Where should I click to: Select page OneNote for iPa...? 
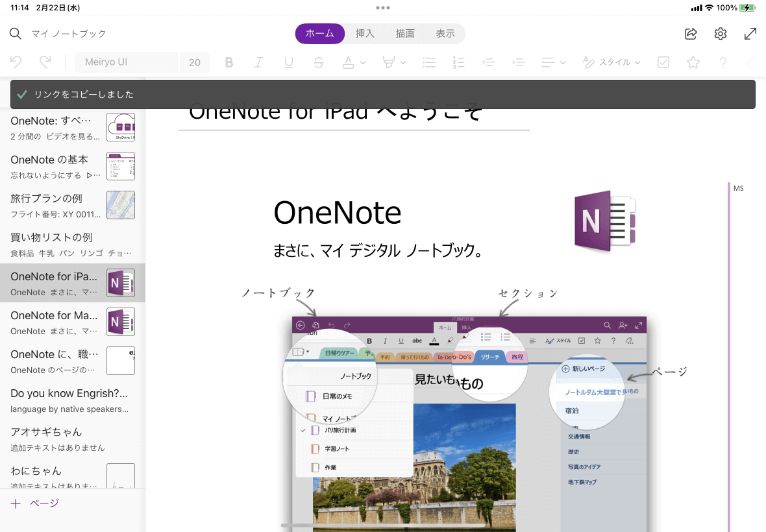72,283
